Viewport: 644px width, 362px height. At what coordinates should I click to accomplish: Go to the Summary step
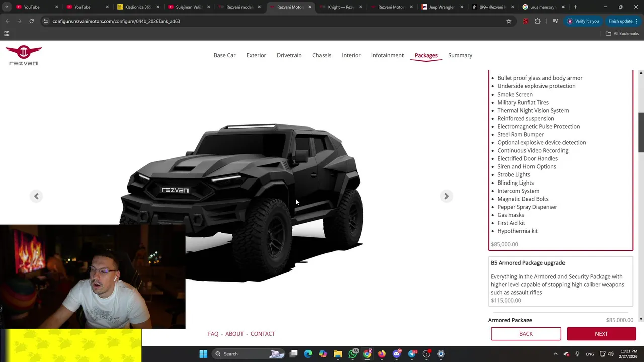coord(460,55)
